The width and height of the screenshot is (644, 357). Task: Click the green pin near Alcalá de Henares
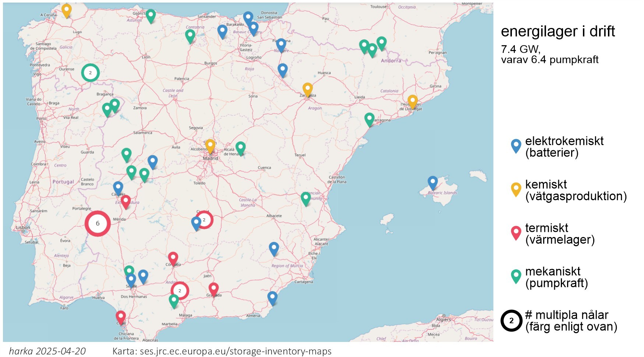pos(240,148)
